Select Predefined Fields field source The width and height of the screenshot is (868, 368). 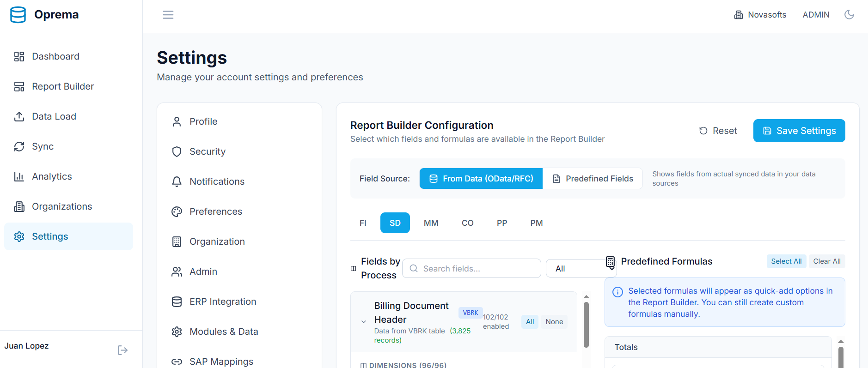[x=593, y=179]
